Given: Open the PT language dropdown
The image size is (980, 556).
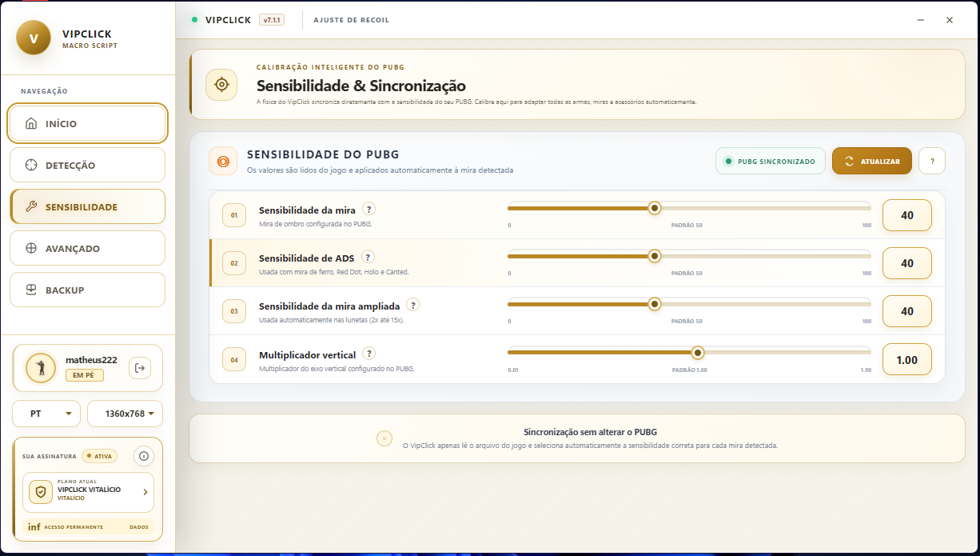Looking at the screenshot, I should pyautogui.click(x=46, y=414).
